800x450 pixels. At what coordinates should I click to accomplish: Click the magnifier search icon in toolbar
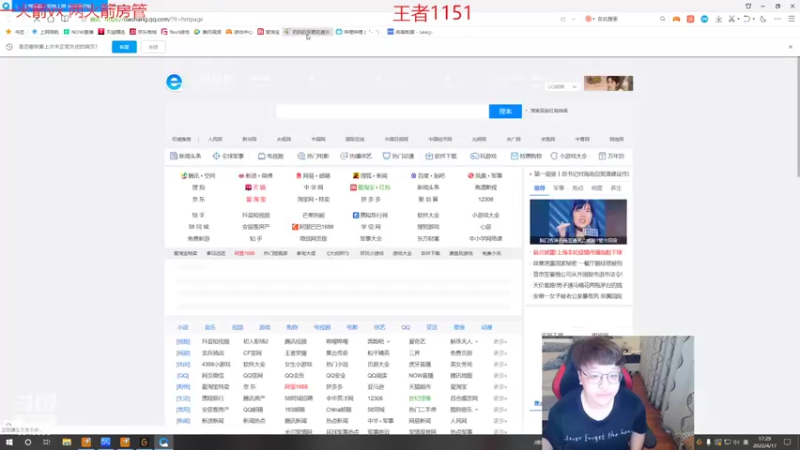click(662, 19)
